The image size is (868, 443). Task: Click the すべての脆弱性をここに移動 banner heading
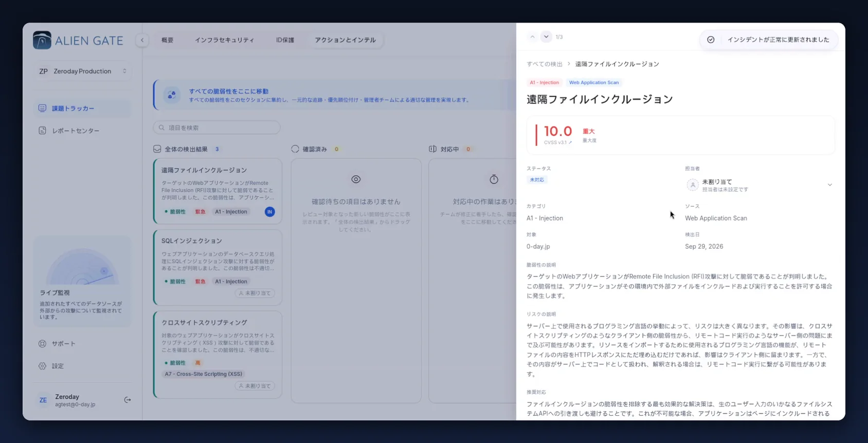click(229, 91)
